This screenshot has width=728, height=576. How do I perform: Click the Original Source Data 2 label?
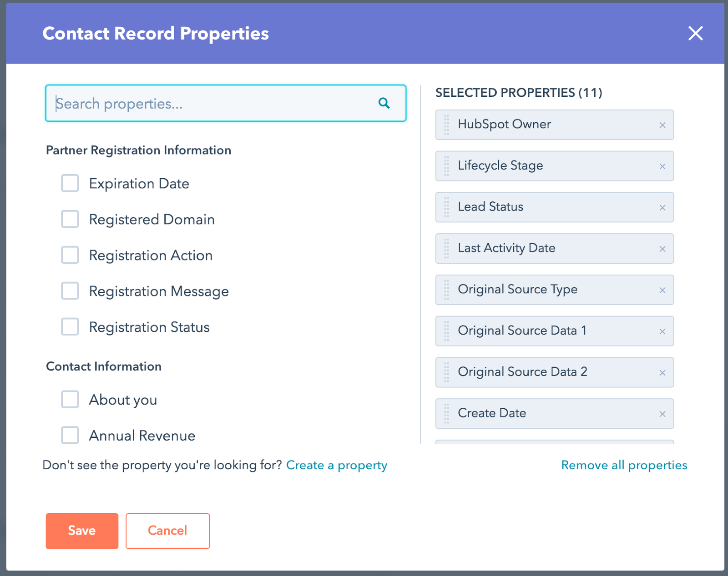click(x=522, y=372)
